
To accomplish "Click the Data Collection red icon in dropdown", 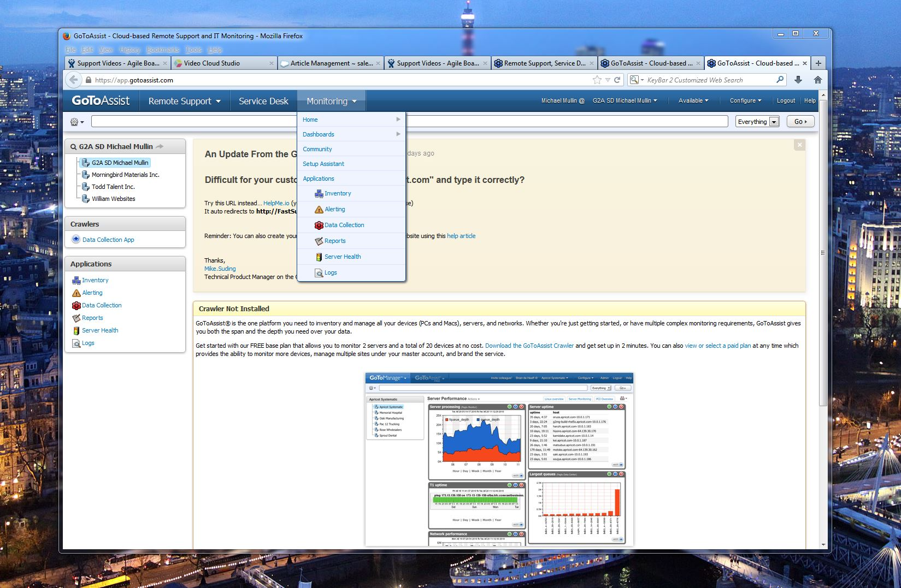I will [319, 225].
